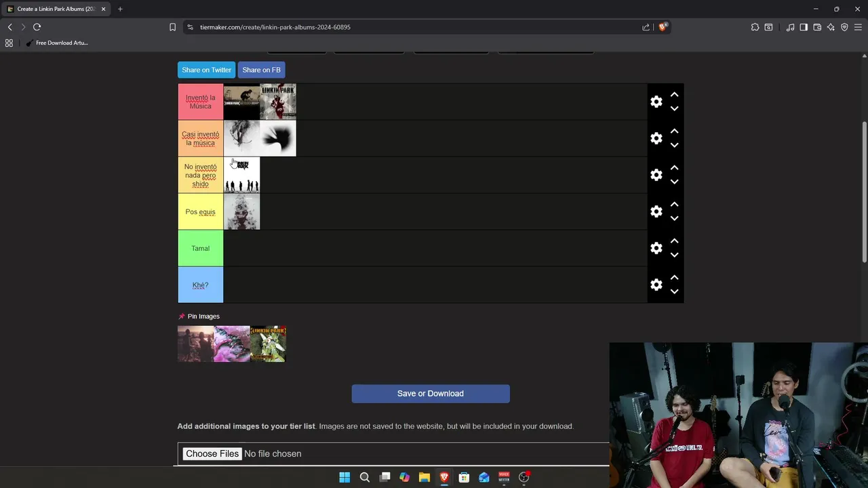Click Choose Files button
The image size is (868, 488).
[x=212, y=453]
